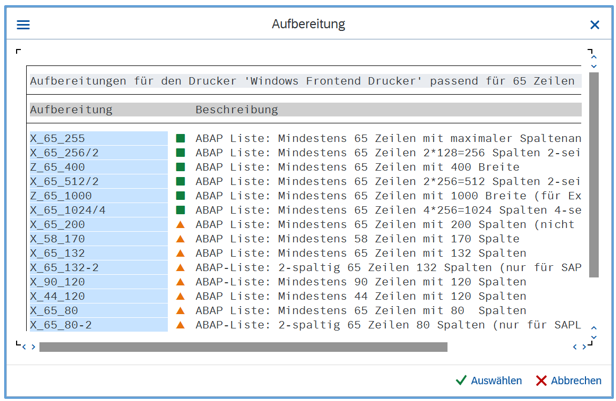616x401 pixels.
Task: Click the Beschreibung column header
Action: coord(237,109)
